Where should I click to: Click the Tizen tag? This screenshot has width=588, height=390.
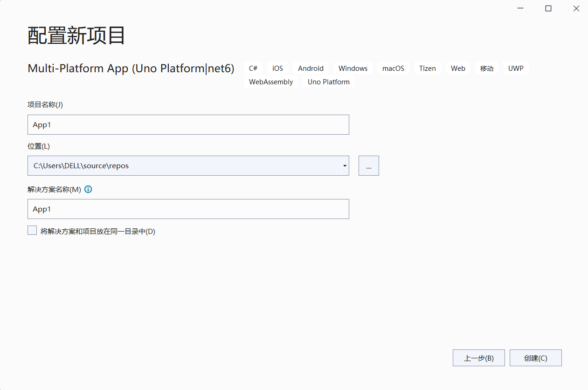[x=427, y=68]
